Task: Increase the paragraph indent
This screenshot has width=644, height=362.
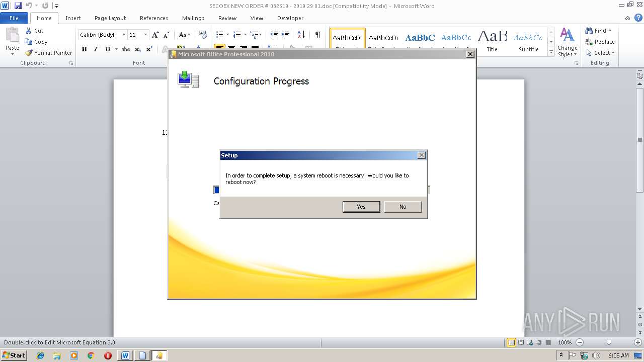Action: pos(285,35)
